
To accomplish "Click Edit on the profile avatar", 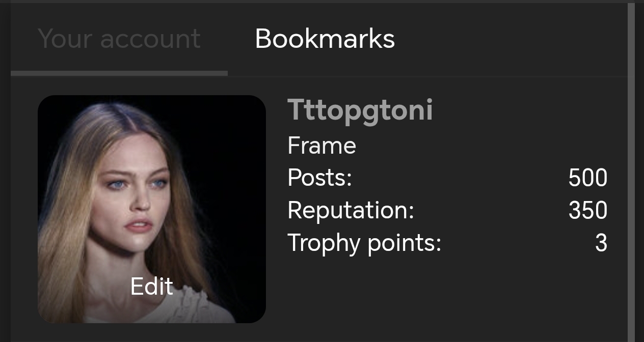I will click(x=152, y=287).
